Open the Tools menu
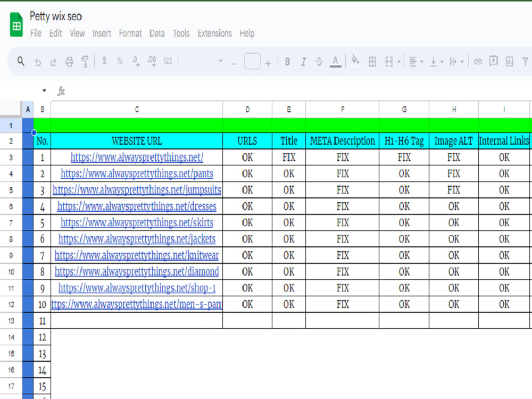 point(181,33)
